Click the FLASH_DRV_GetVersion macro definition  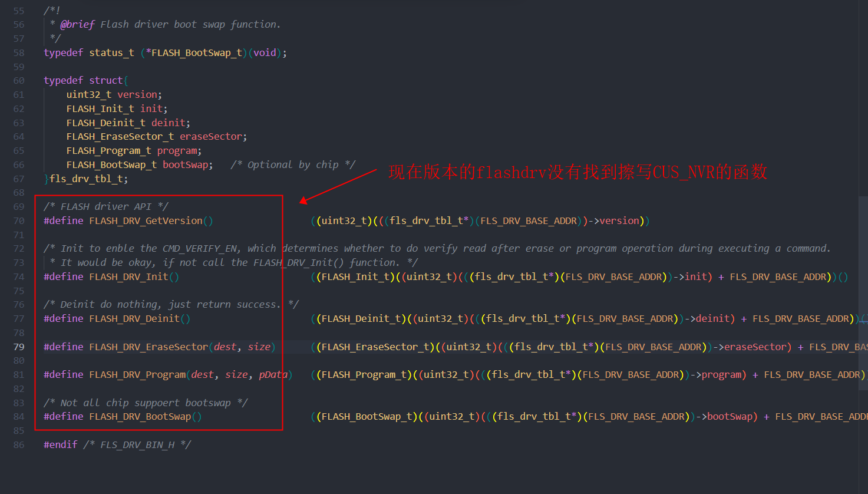(x=147, y=220)
